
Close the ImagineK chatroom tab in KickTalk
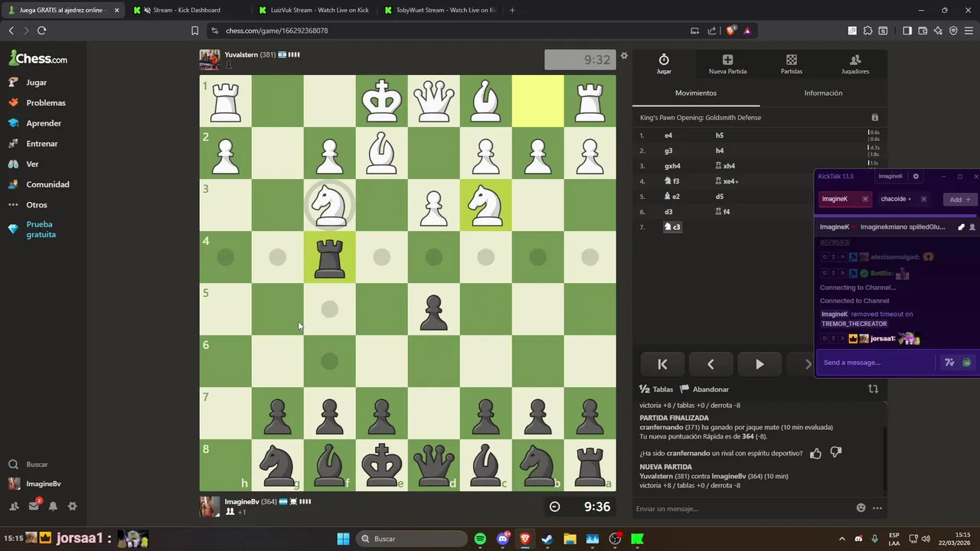pos(865,199)
